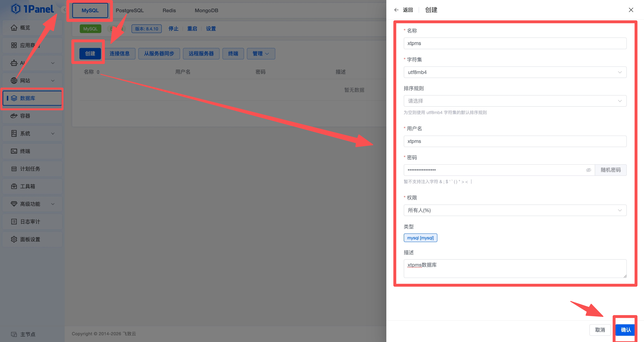Open the 终端 terminal sidebar icon
The height and width of the screenshot is (342, 644).
point(14,151)
